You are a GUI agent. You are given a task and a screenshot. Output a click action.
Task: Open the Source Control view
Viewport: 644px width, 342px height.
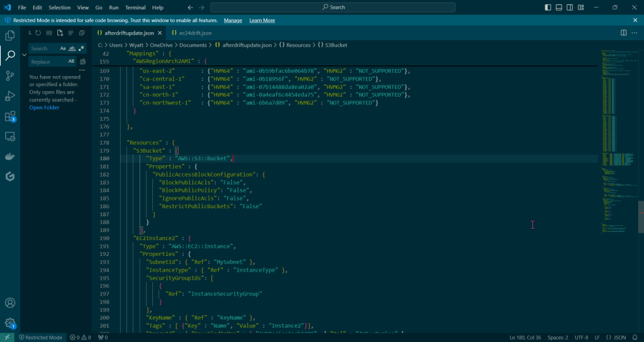click(x=10, y=75)
